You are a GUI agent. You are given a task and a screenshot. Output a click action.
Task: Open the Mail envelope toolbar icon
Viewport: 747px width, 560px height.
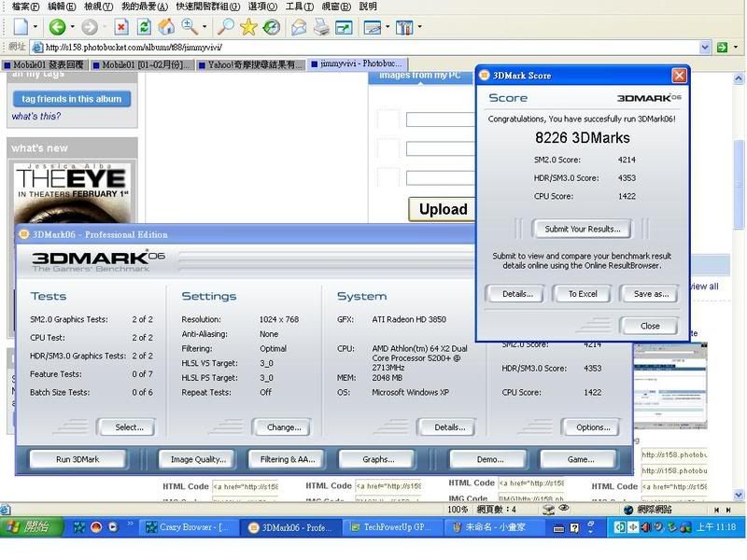[299, 27]
